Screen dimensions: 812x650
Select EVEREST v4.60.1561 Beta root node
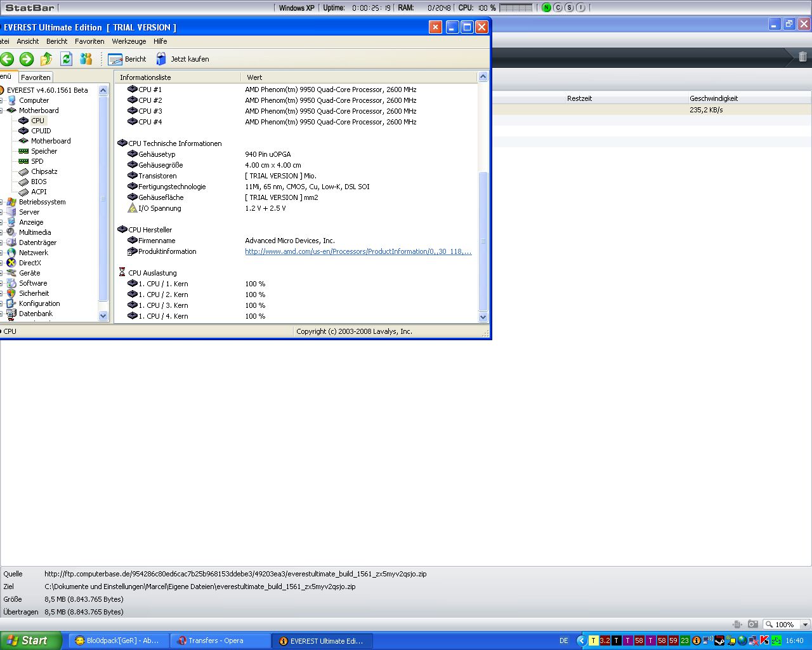click(48, 90)
